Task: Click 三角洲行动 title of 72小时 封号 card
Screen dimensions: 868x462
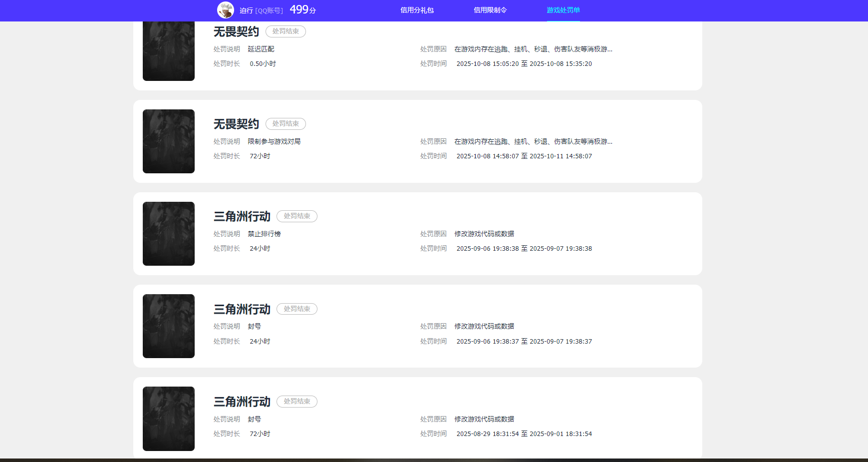Action: [x=242, y=402]
